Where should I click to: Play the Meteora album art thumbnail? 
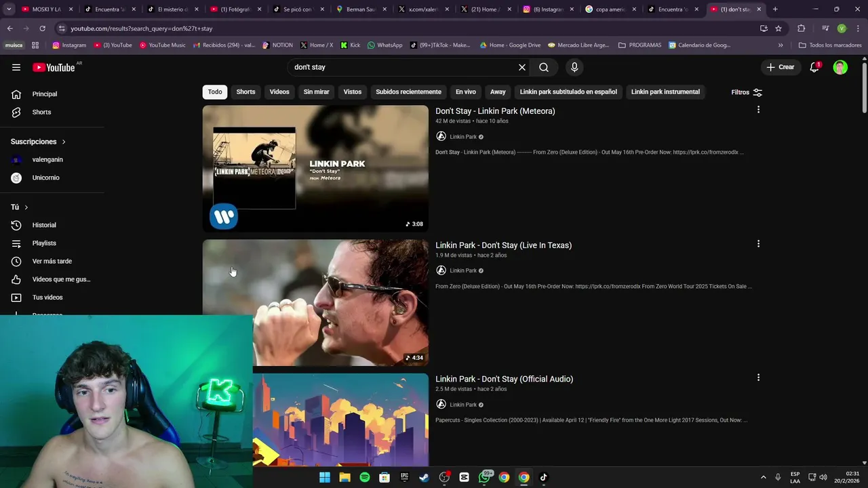pyautogui.click(x=315, y=168)
